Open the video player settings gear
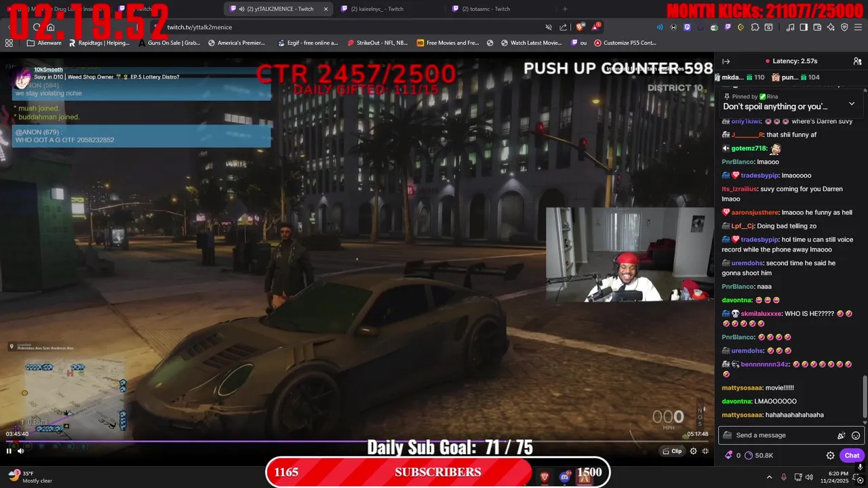Screen dimensions: 868x488 [x=693, y=451]
